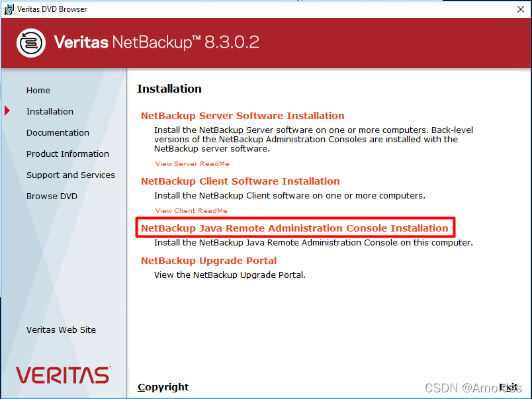Click the Java Remote Console description text
This screenshot has height=399, width=532.
tap(313, 243)
